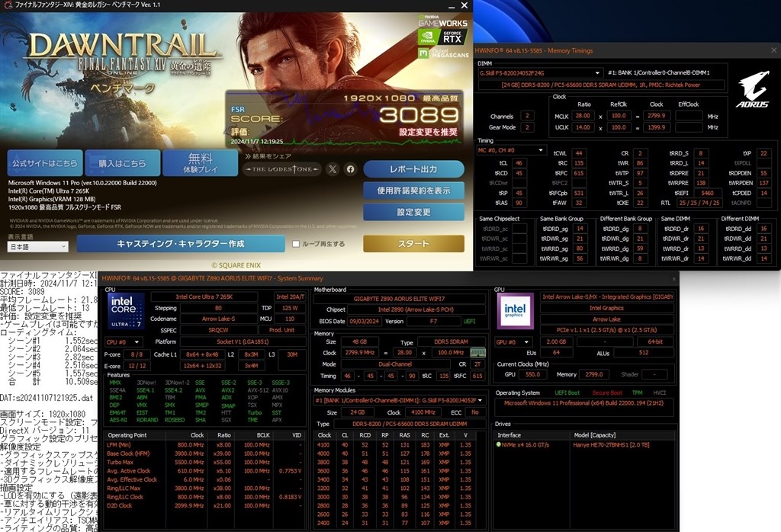
Task: Click the RTL value 25 / 25 / 74 / 25
Action: click(x=699, y=203)
